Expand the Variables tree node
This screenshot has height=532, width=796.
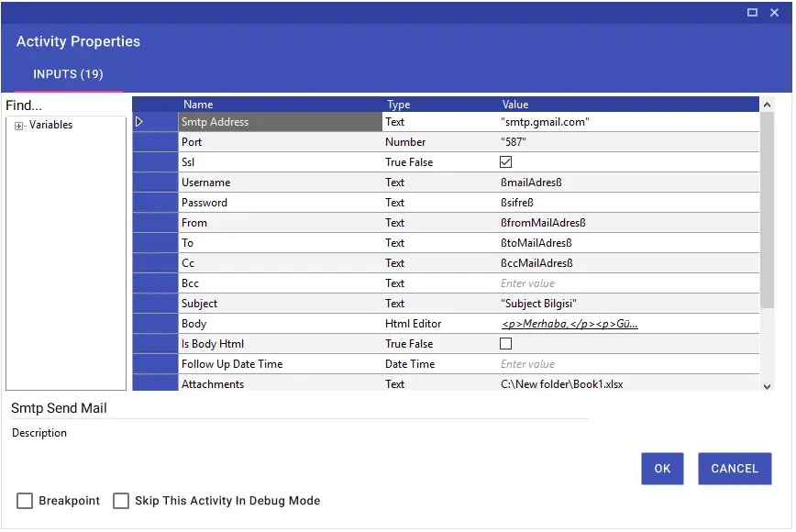pos(18,126)
